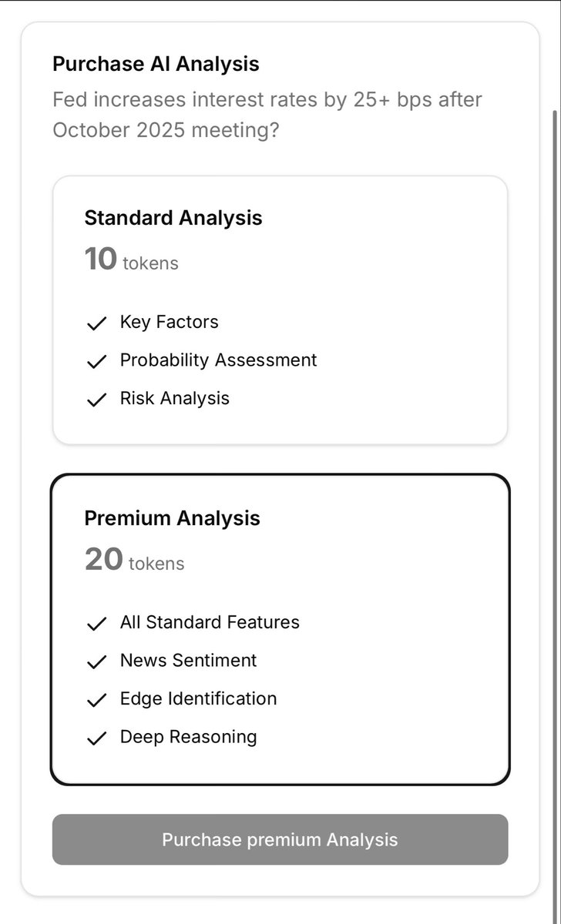Click the Premium Analysis heading
The width and height of the screenshot is (561, 924).
coord(172,518)
